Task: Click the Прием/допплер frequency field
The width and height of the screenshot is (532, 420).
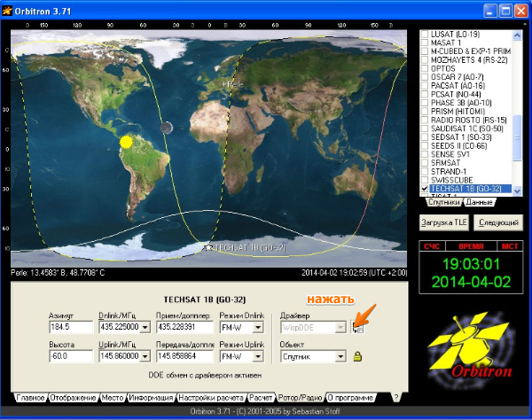Action: click(184, 327)
